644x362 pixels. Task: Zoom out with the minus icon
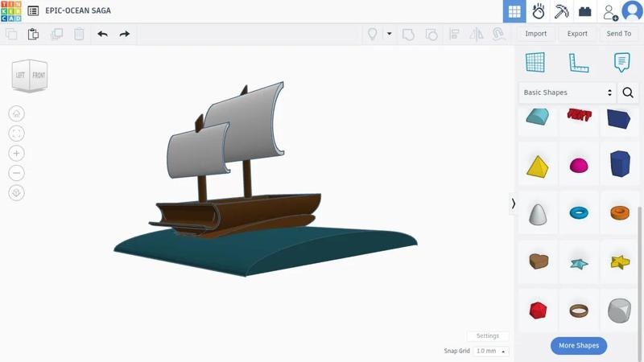click(16, 173)
